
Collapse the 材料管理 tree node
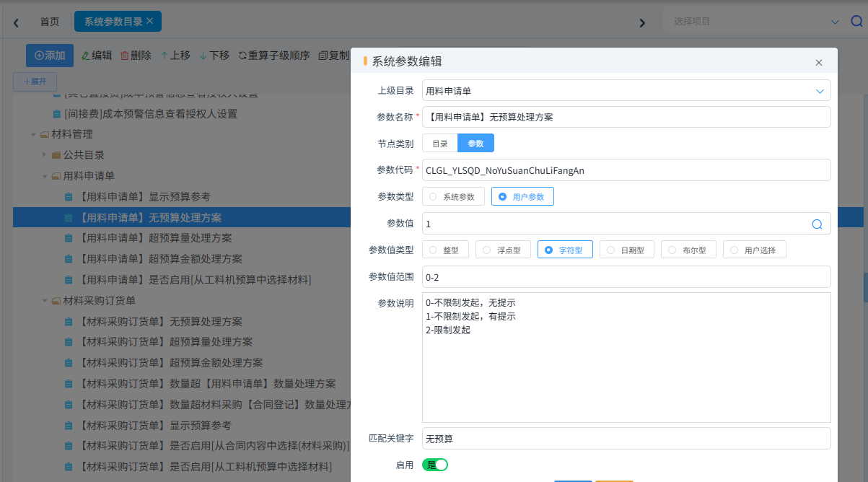click(x=33, y=133)
